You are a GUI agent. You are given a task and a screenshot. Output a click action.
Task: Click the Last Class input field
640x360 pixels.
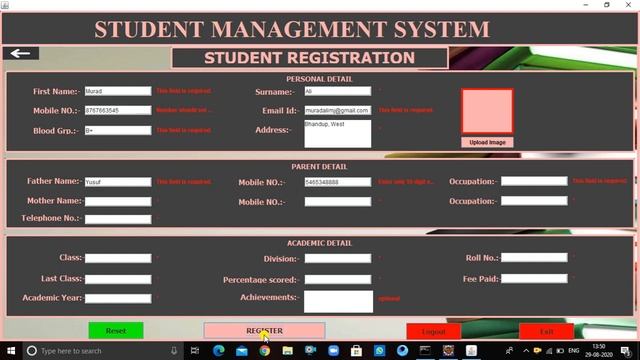118,279
